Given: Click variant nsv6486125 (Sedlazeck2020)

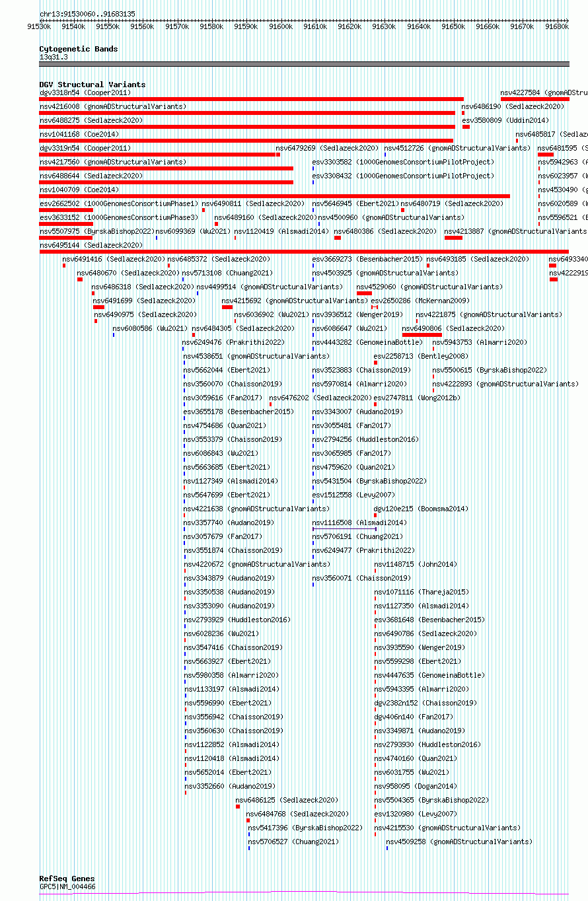Looking at the screenshot, I should coord(287,800).
